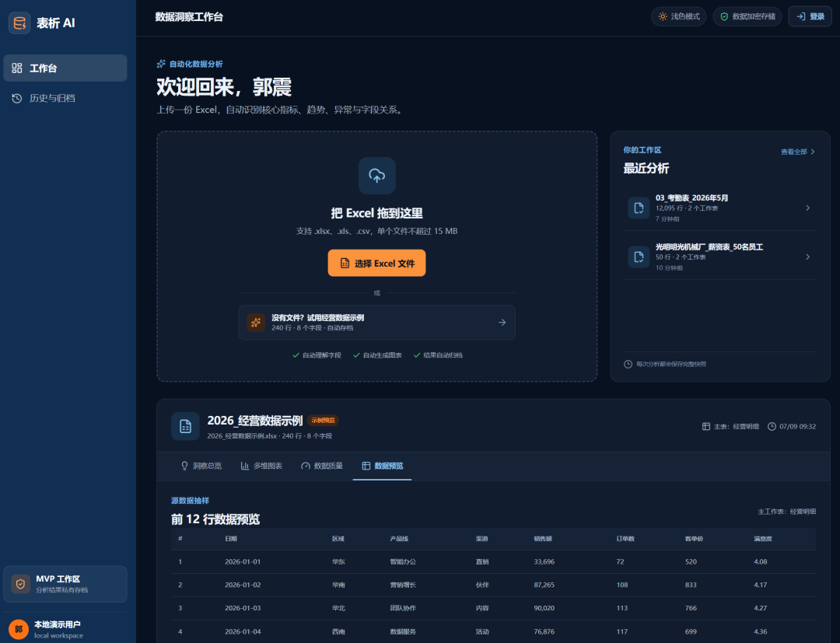
Task: Expand the 03_考勤表 entry chevron
Action: [808, 208]
